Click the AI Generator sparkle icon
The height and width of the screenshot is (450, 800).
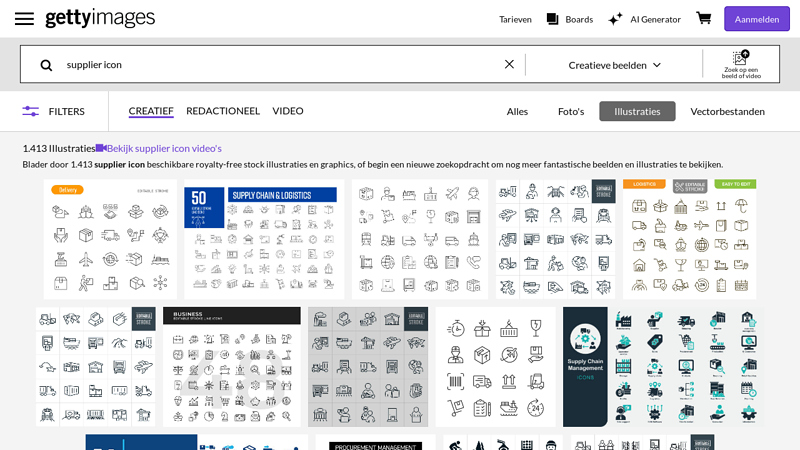[x=615, y=19]
